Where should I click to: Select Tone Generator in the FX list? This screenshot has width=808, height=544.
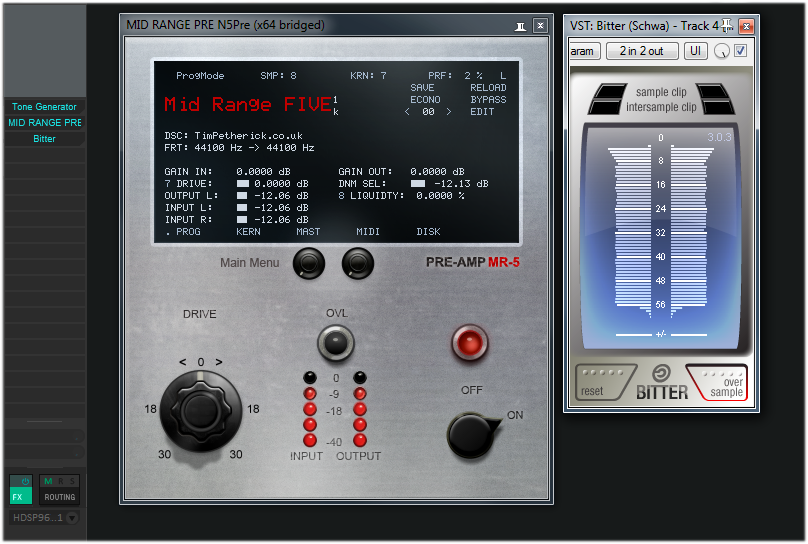pyautogui.click(x=44, y=107)
